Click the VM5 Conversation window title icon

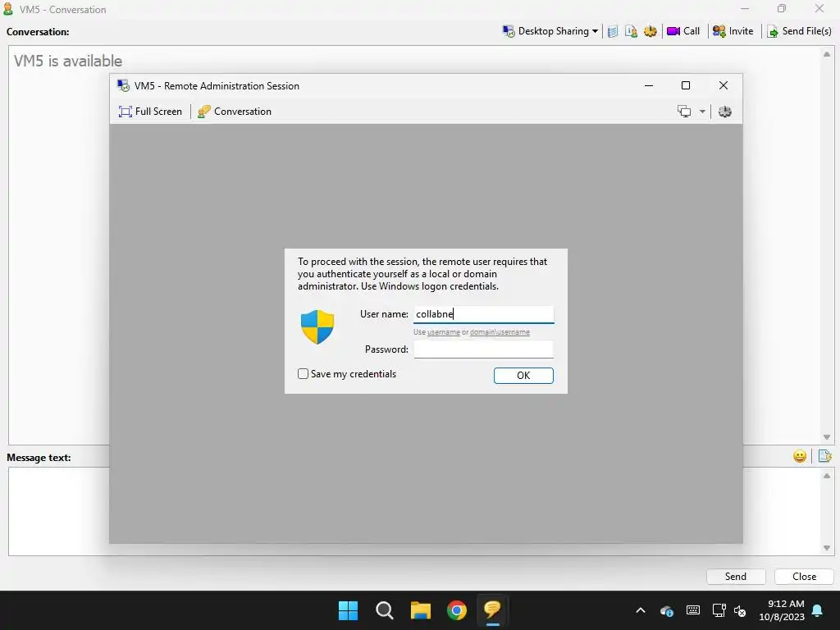point(8,9)
